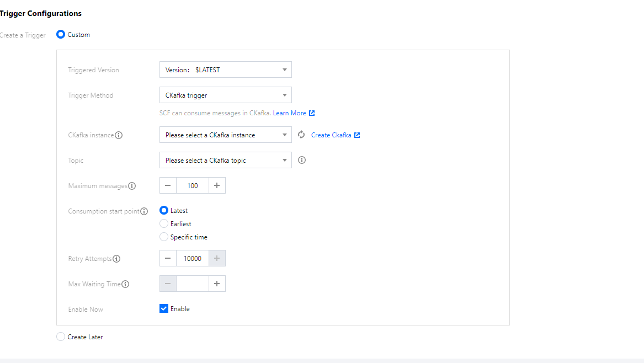Click the info icon beside Topic dropdown

click(302, 161)
